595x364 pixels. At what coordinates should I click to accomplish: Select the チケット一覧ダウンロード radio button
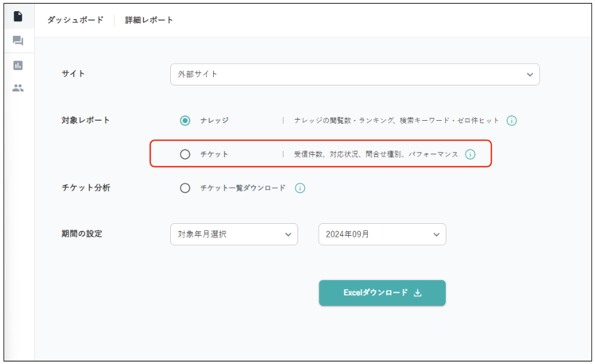185,188
